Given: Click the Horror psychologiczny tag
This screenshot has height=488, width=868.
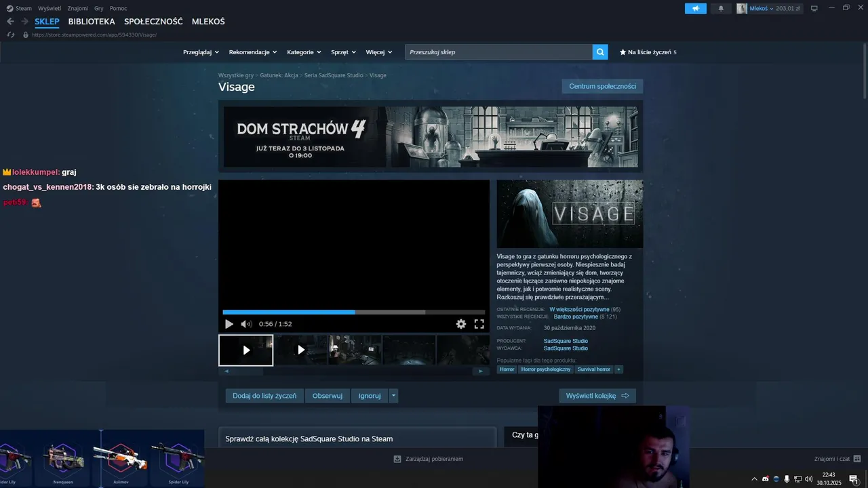Looking at the screenshot, I should point(546,369).
